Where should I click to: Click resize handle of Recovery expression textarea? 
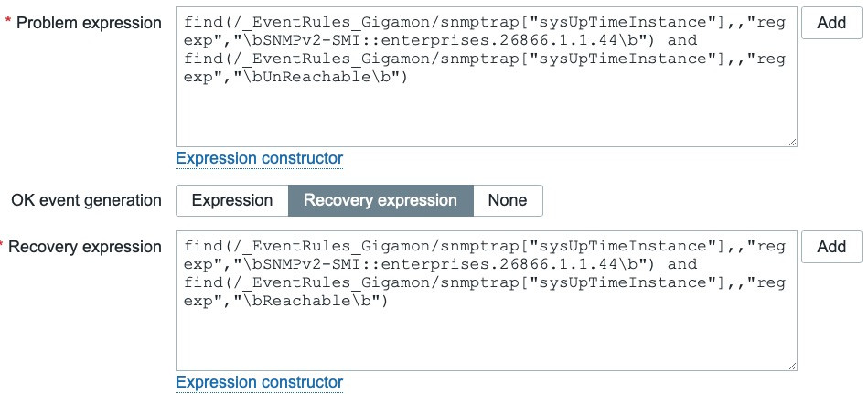point(791,365)
